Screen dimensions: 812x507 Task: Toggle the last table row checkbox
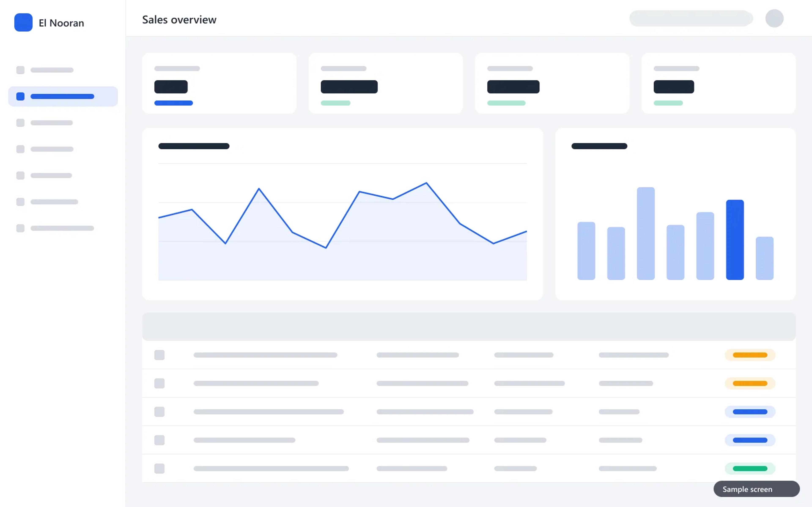(159, 468)
